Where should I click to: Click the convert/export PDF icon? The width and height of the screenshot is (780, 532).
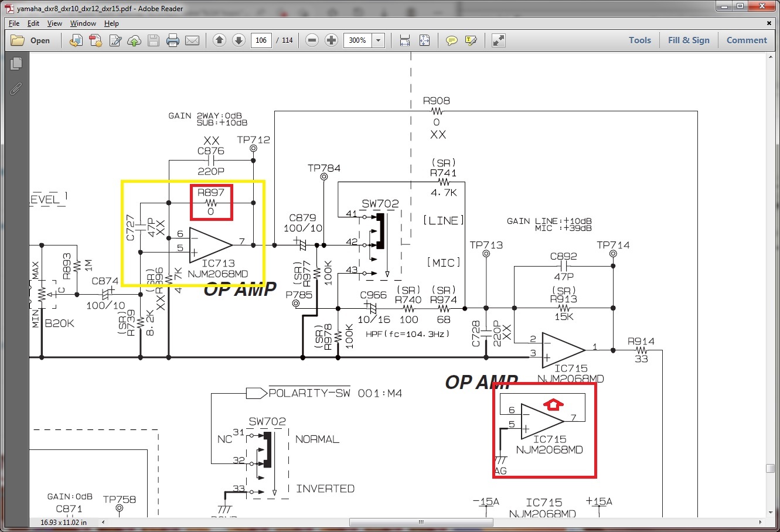tap(76, 40)
